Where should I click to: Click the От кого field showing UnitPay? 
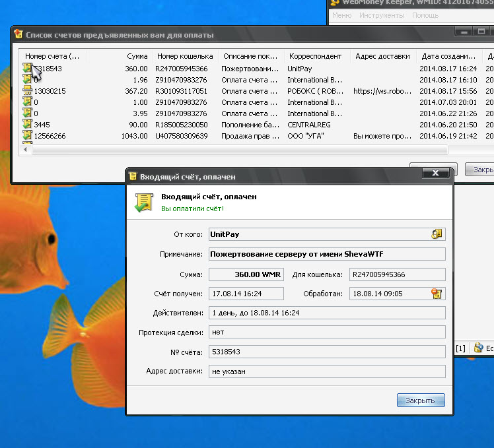tap(327, 234)
